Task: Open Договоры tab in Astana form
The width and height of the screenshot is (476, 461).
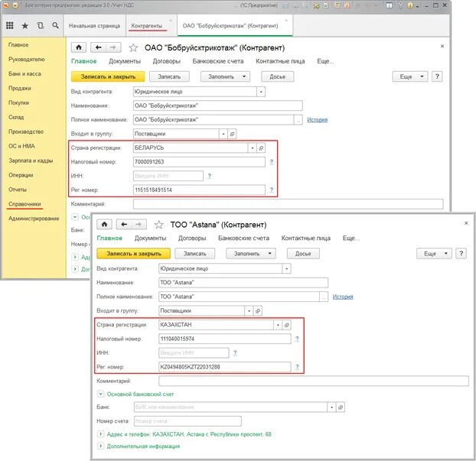Action: click(192, 239)
